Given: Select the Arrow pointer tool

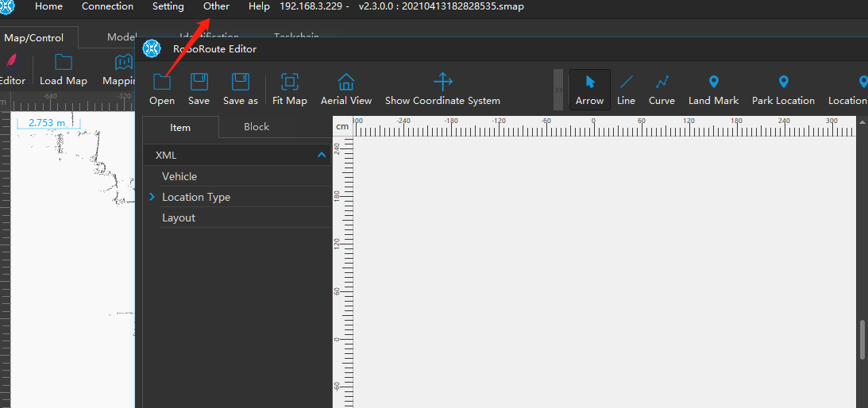Looking at the screenshot, I should click(x=590, y=82).
